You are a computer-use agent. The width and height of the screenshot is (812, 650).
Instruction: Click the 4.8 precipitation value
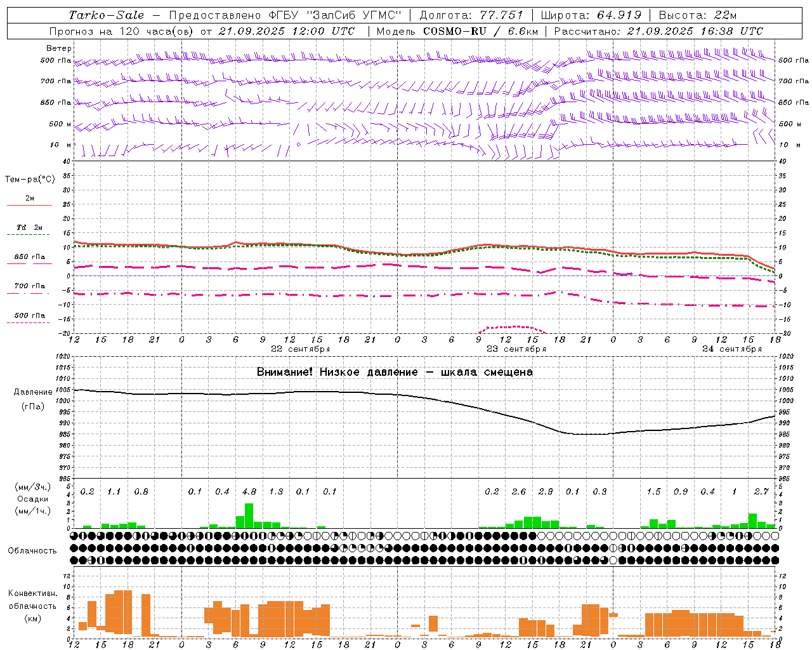coord(249,492)
